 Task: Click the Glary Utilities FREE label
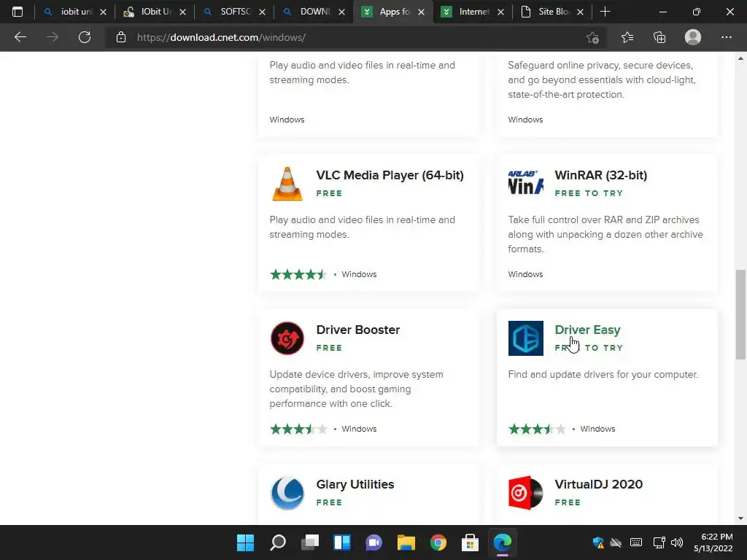click(x=329, y=502)
